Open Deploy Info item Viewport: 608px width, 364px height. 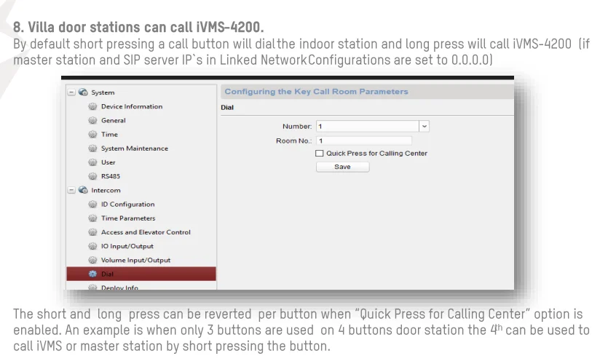click(119, 288)
